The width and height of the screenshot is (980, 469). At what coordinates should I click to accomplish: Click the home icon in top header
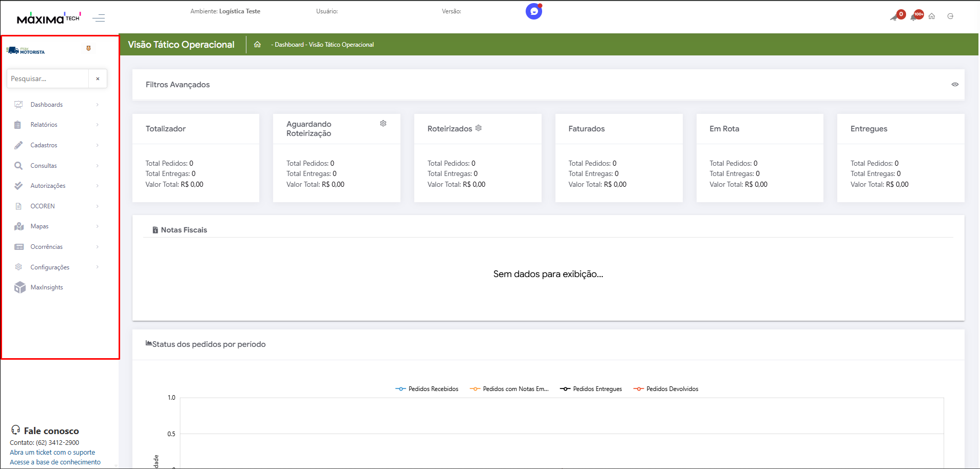pos(932,16)
